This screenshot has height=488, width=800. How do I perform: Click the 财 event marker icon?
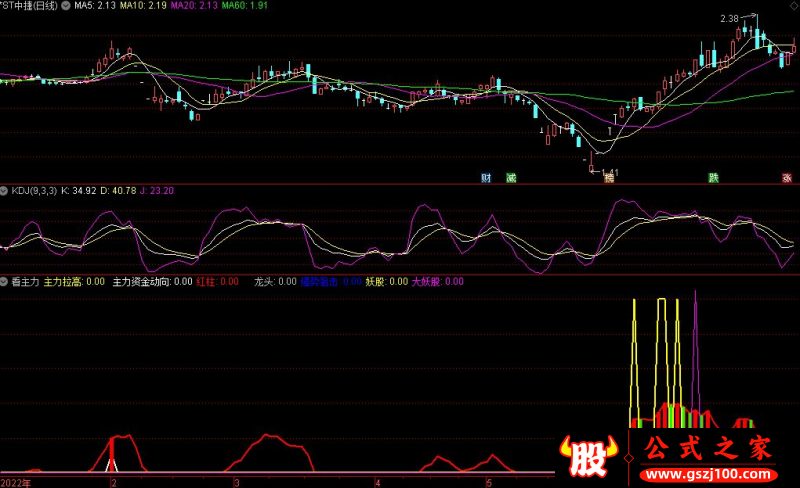(x=486, y=178)
